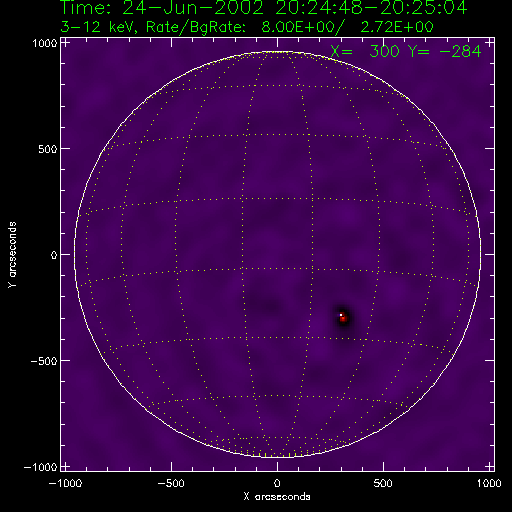The width and height of the screenshot is (512, 512).
Task: Click the -1000 label on Y axis
Action: [x=40, y=467]
